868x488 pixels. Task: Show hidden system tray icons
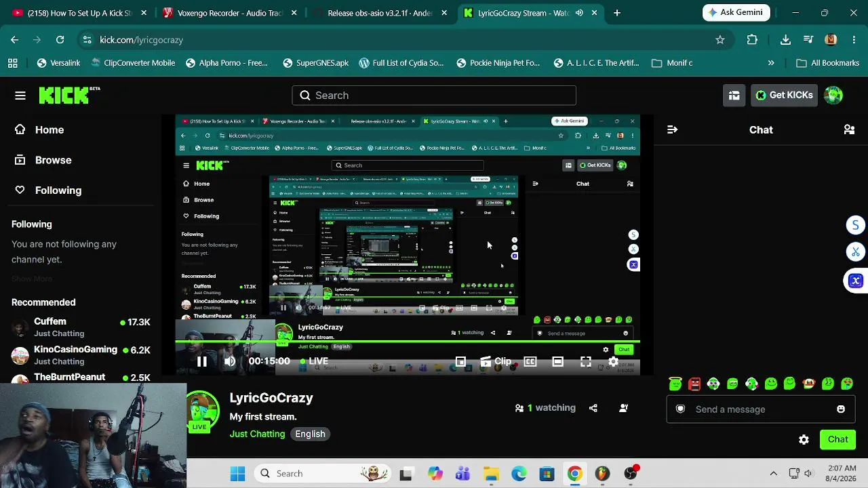click(x=773, y=474)
